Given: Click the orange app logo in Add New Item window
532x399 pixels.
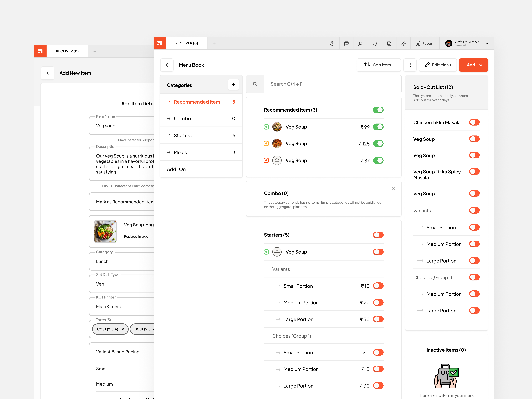Looking at the screenshot, I should (x=40, y=51).
